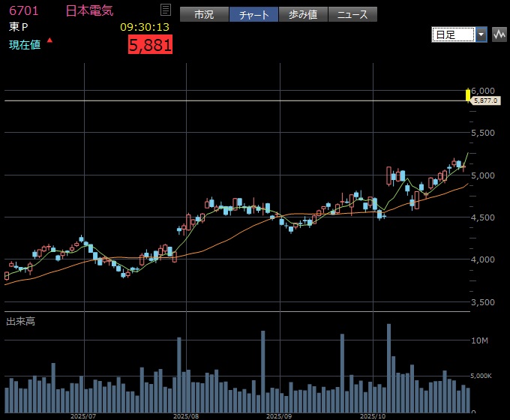This screenshot has height=420, width=510.
Task: Click the chart settings waveform icon
Action: pyautogui.click(x=499, y=34)
